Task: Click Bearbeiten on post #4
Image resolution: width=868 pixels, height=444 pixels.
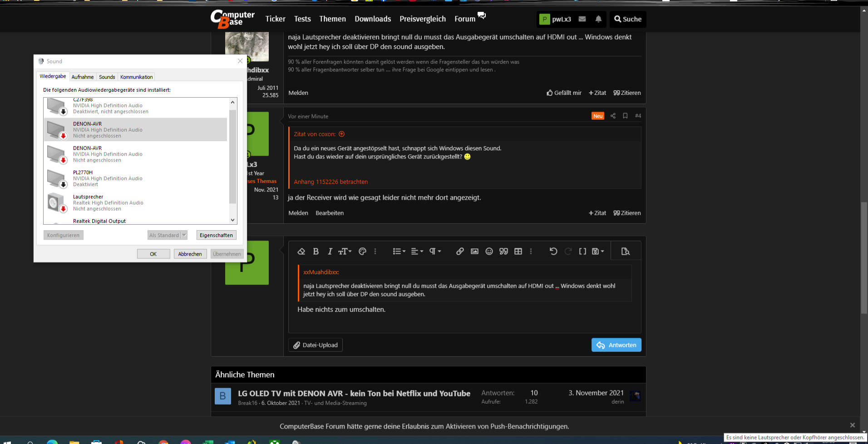Action: [x=330, y=213]
